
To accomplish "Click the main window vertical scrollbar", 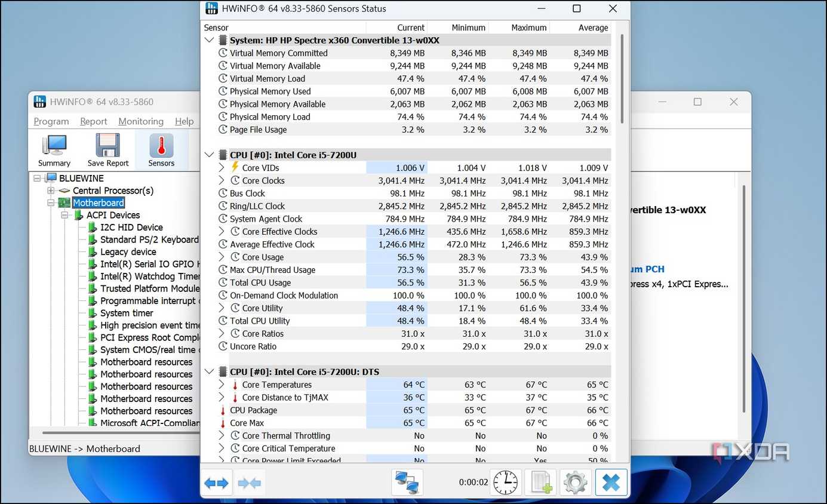I will [744, 299].
